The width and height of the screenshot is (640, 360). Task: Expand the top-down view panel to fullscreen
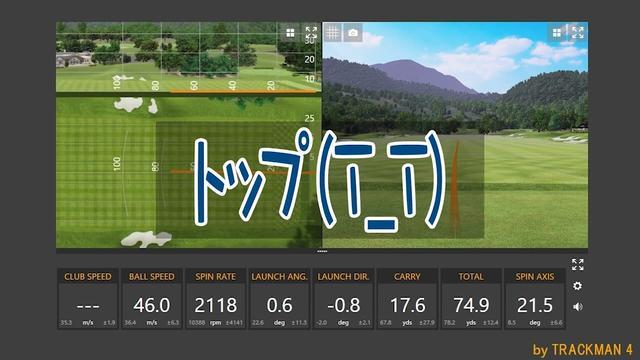[311, 32]
